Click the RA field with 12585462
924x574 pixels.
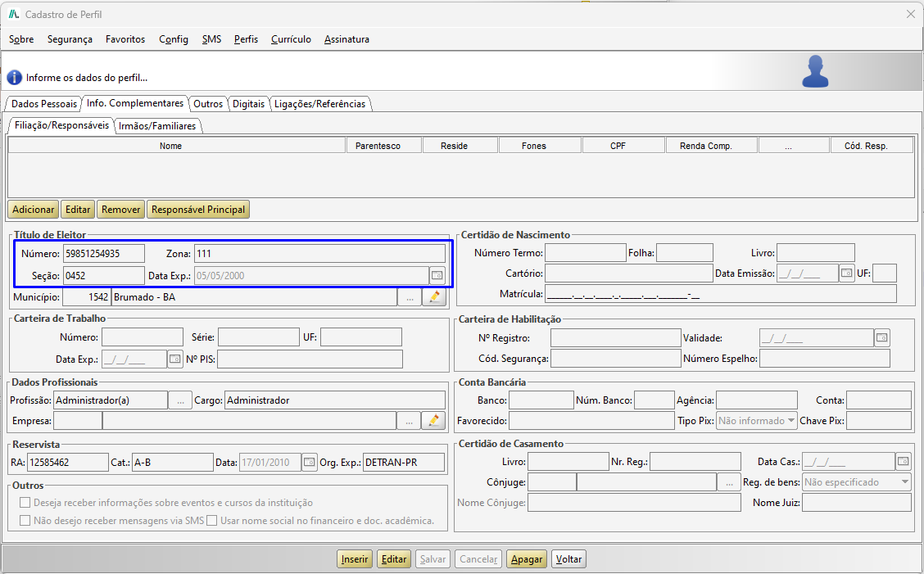click(68, 462)
